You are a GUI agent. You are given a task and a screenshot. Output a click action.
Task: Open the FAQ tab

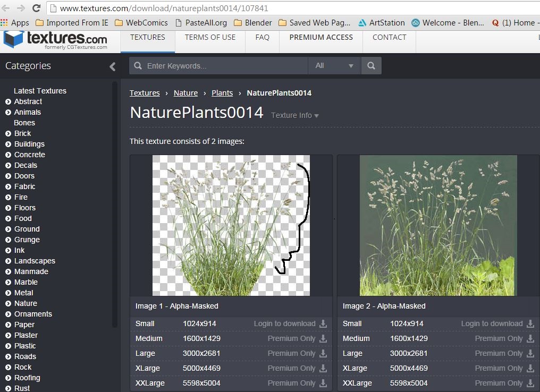tap(263, 38)
